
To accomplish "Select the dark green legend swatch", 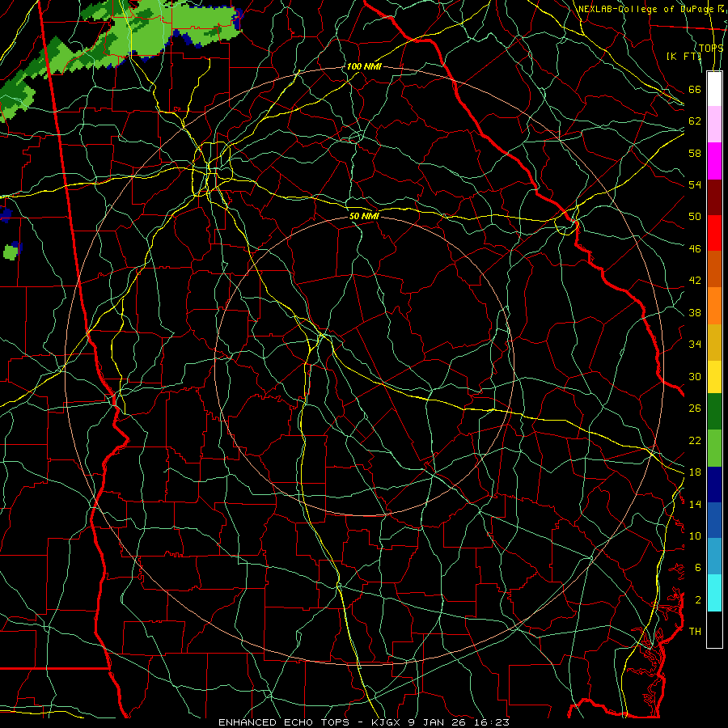I will (714, 412).
